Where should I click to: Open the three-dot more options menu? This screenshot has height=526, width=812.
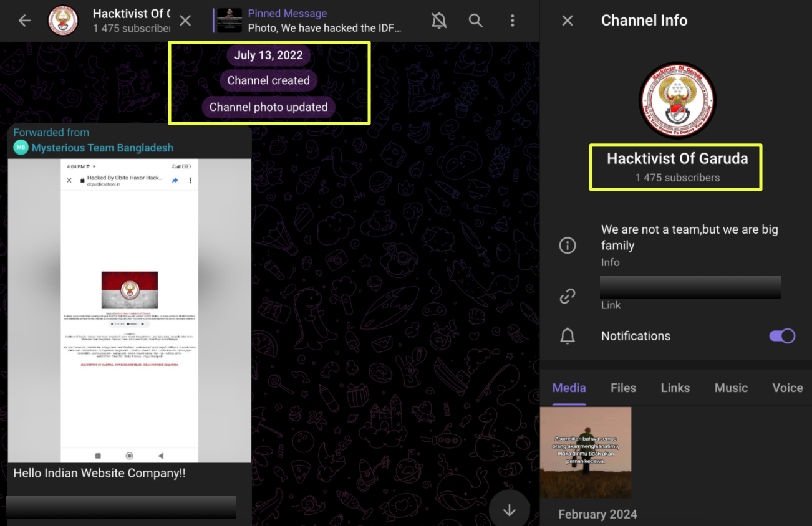(x=512, y=21)
